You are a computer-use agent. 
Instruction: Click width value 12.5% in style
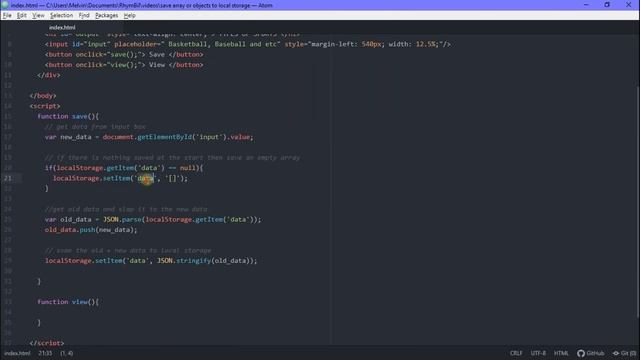[426, 44]
